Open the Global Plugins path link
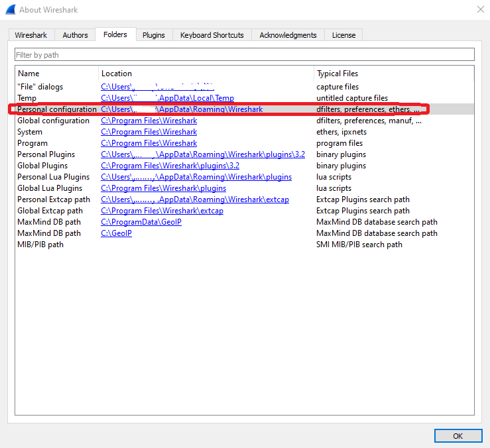Viewport: 490px width, 448px height. [170, 166]
